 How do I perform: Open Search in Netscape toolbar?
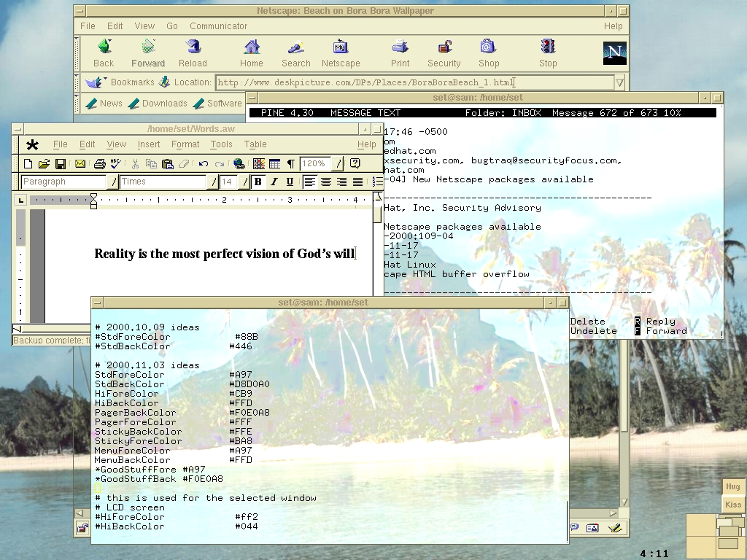pyautogui.click(x=296, y=53)
